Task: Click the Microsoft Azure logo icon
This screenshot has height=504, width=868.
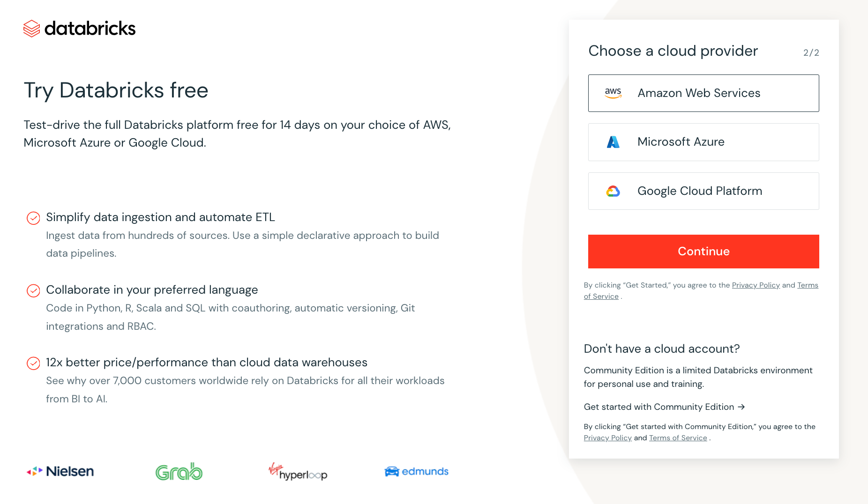Action: pyautogui.click(x=613, y=142)
